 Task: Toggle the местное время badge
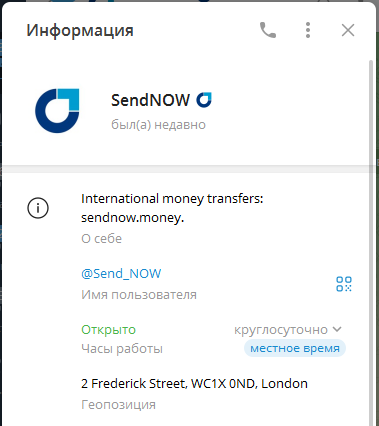click(x=295, y=348)
